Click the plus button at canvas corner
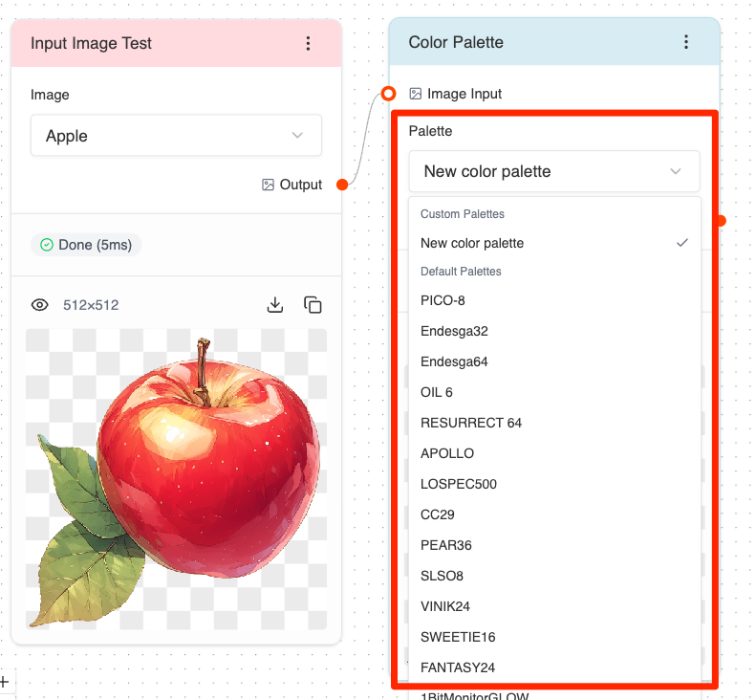This screenshot has width=756, height=700. [5, 682]
